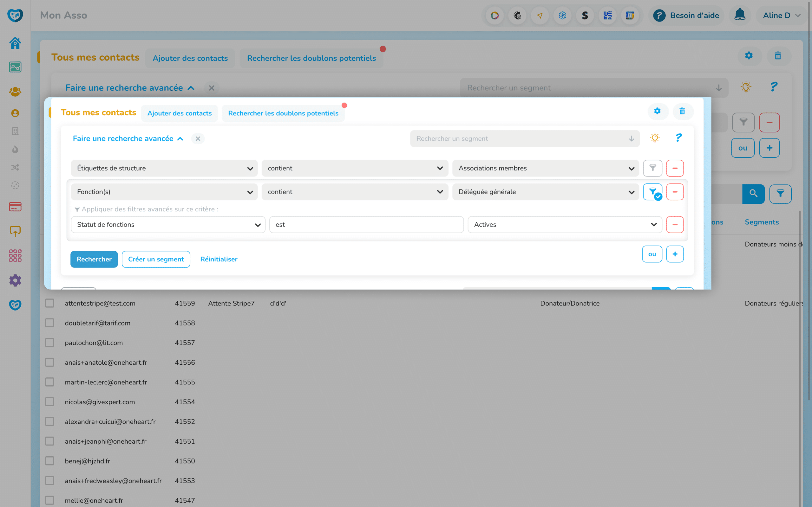
Task: Open the Actives status dropdown
Action: pos(564,225)
